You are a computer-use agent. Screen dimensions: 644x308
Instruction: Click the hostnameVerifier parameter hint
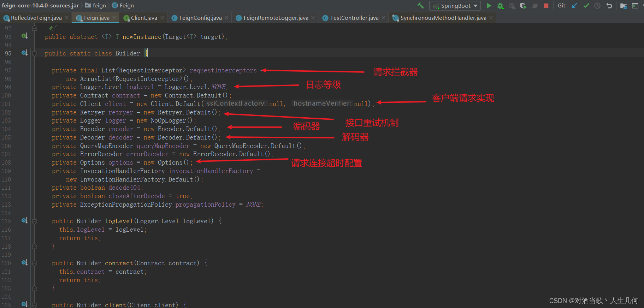point(322,103)
